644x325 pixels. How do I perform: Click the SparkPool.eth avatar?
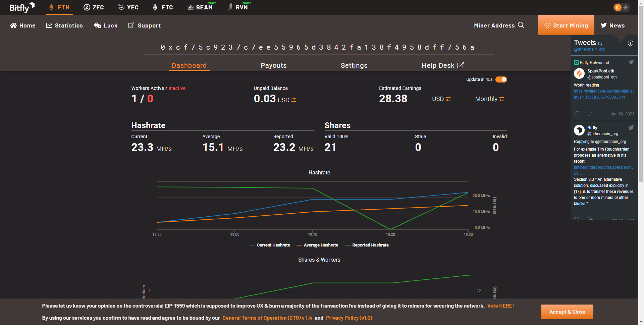pos(579,73)
